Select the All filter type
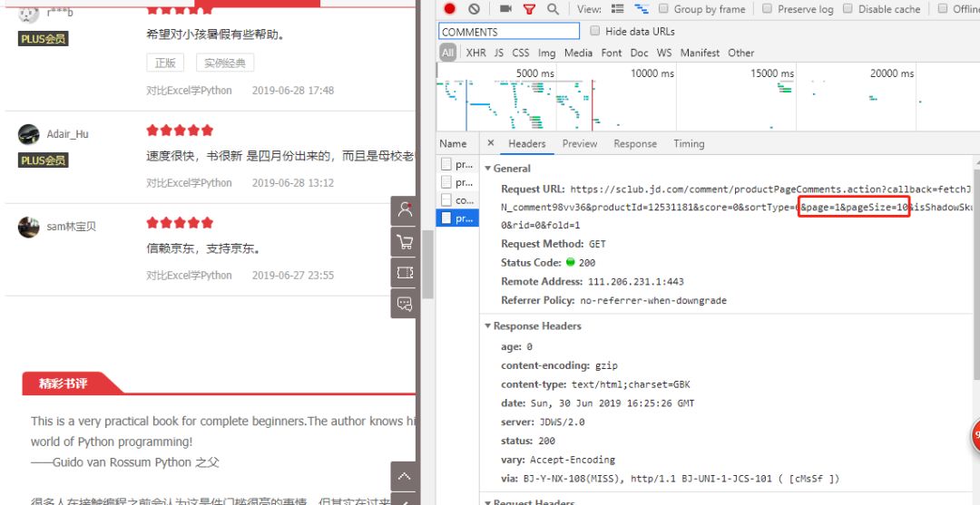Image resolution: width=980 pixels, height=505 pixels. point(447,53)
